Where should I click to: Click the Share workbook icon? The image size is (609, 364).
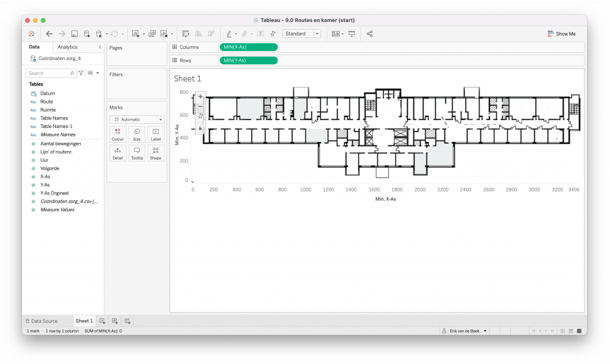click(x=369, y=34)
